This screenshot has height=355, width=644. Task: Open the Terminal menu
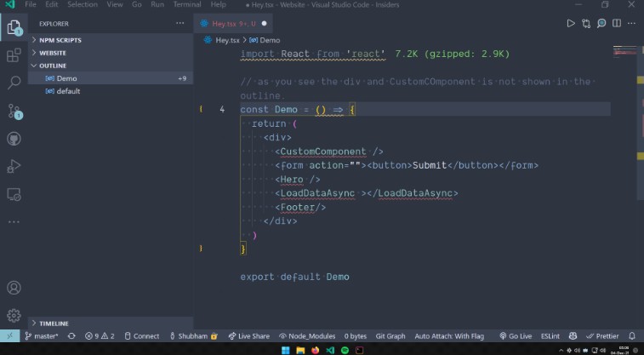187,5
